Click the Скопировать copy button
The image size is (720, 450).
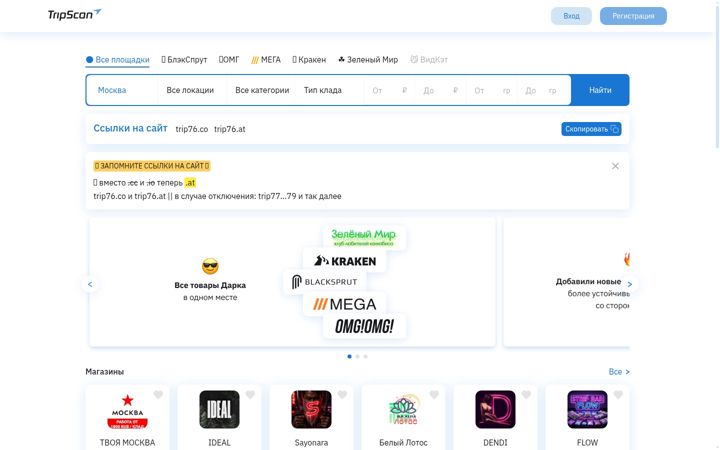pos(591,129)
